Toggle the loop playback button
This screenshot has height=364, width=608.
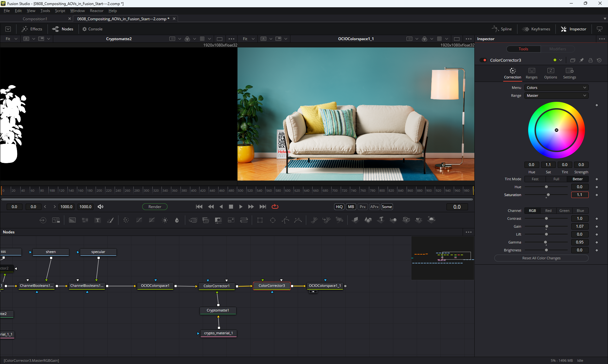pyautogui.click(x=275, y=207)
